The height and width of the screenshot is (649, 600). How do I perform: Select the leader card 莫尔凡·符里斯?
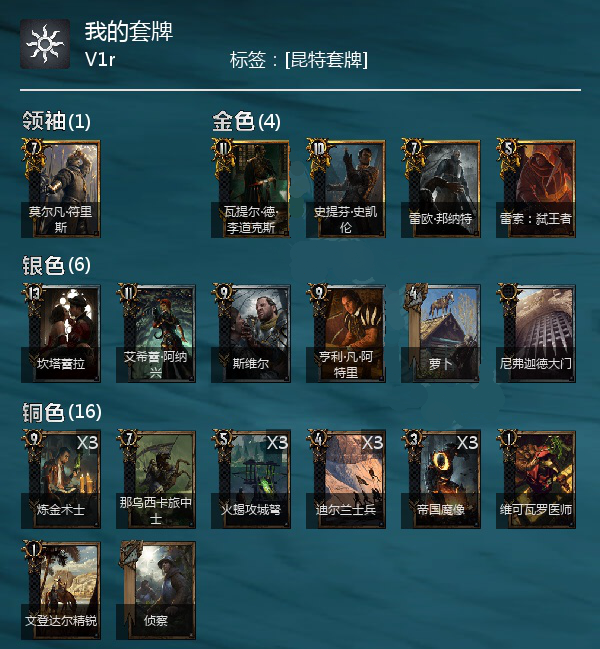point(60,188)
